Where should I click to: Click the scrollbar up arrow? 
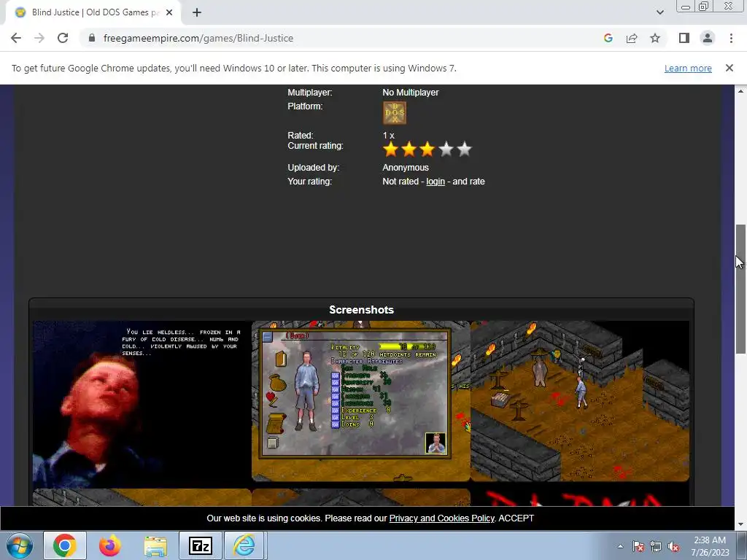click(x=740, y=91)
